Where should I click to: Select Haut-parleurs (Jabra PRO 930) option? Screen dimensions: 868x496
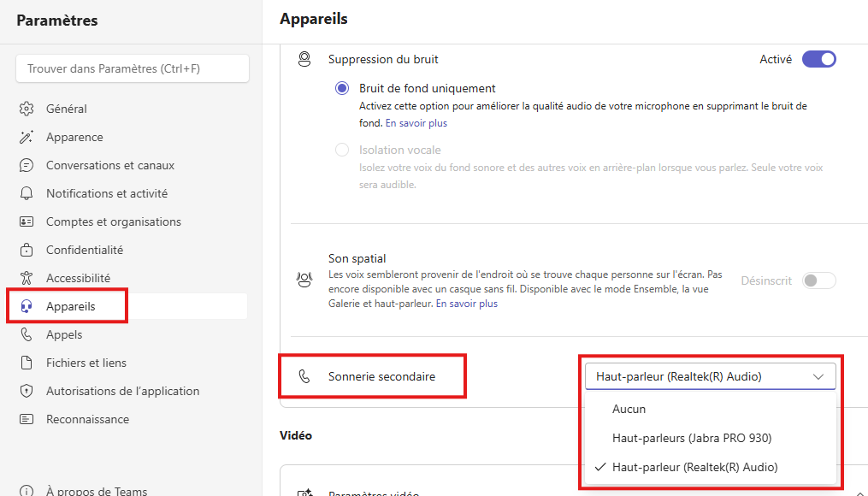[692, 438]
